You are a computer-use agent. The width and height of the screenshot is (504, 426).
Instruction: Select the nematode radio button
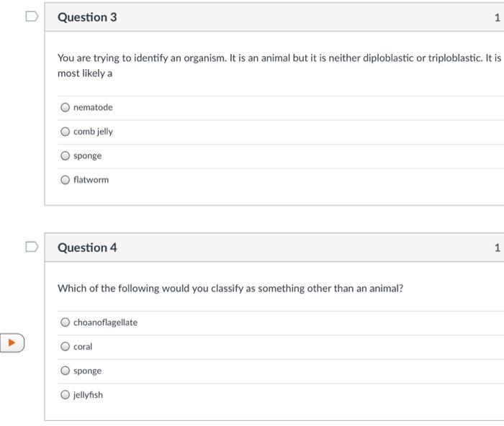[66, 108]
